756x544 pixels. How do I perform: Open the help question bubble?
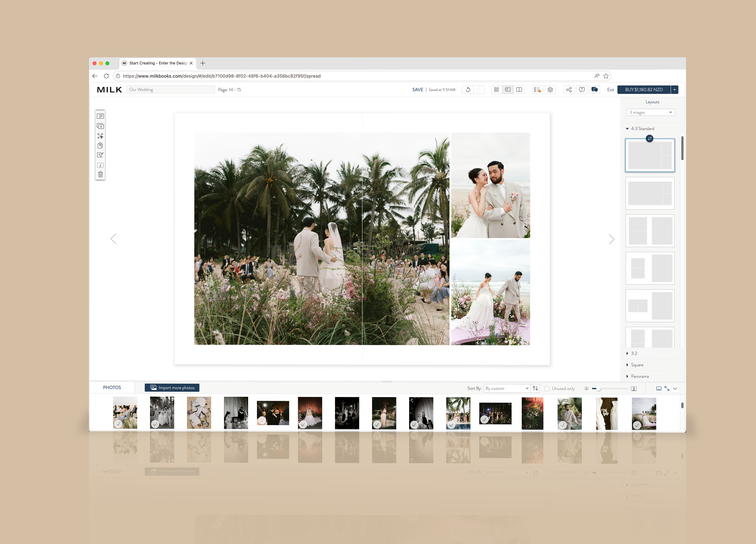pyautogui.click(x=582, y=90)
